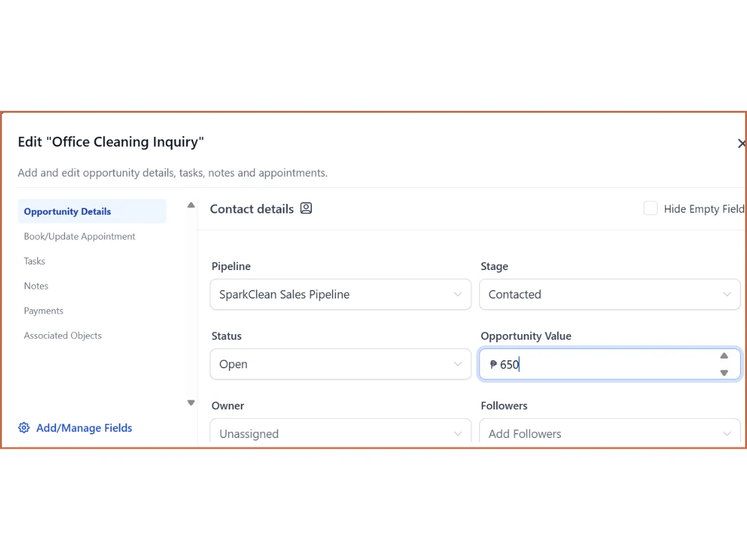Tick the Hide Empty Fields checkbox
The height and width of the screenshot is (560, 747).
[651, 208]
